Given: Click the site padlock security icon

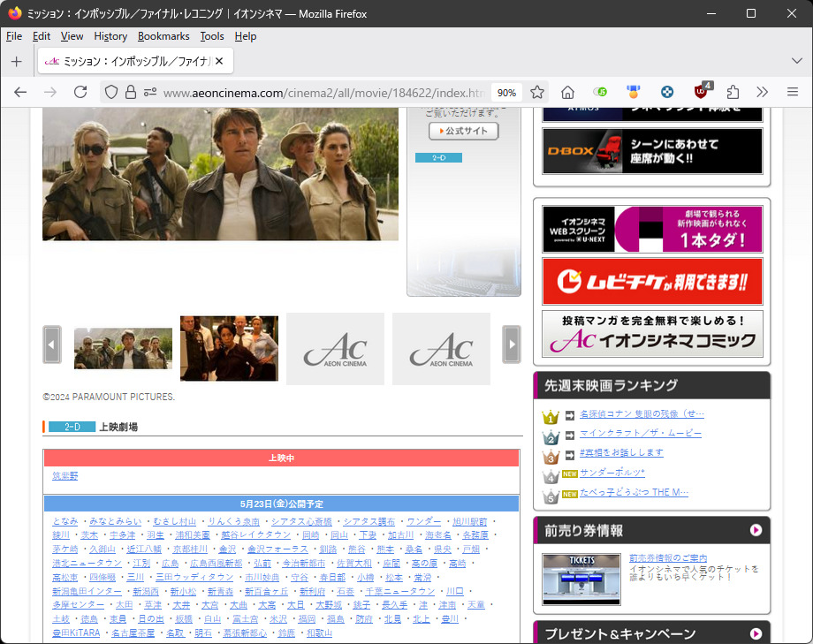Looking at the screenshot, I should [x=131, y=92].
